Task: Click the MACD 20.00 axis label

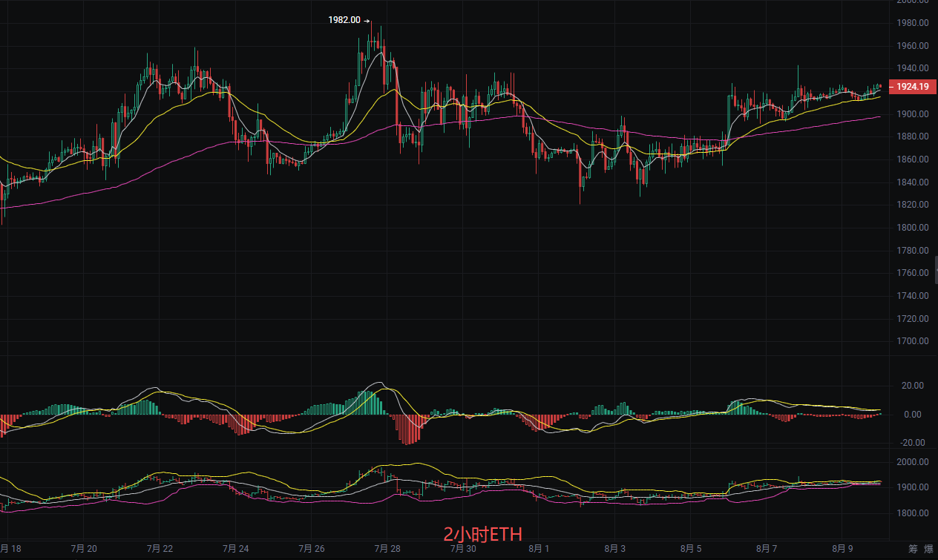Action: tap(912, 386)
